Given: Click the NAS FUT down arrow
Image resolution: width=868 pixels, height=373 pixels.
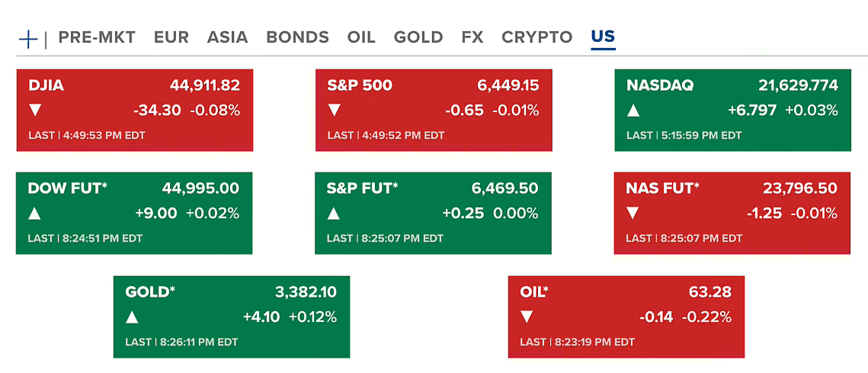Looking at the screenshot, I should [633, 214].
